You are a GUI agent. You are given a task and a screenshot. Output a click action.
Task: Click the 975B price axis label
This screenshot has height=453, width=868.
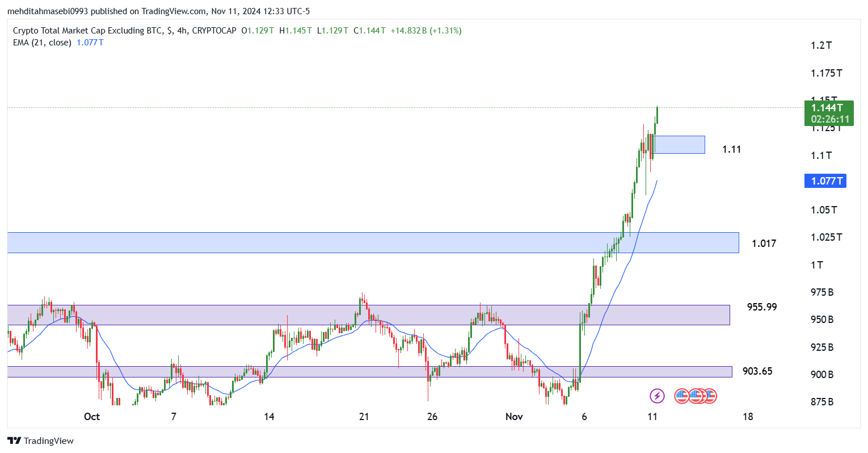coord(822,292)
